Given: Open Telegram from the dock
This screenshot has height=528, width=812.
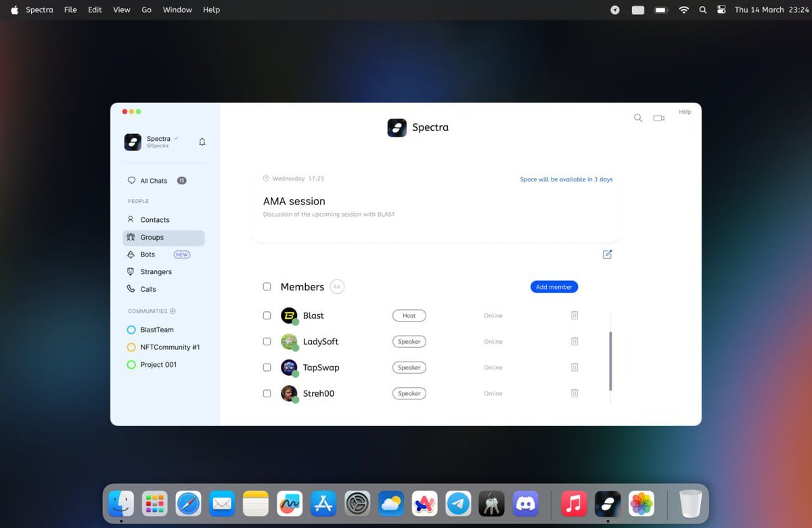Looking at the screenshot, I should click(459, 504).
